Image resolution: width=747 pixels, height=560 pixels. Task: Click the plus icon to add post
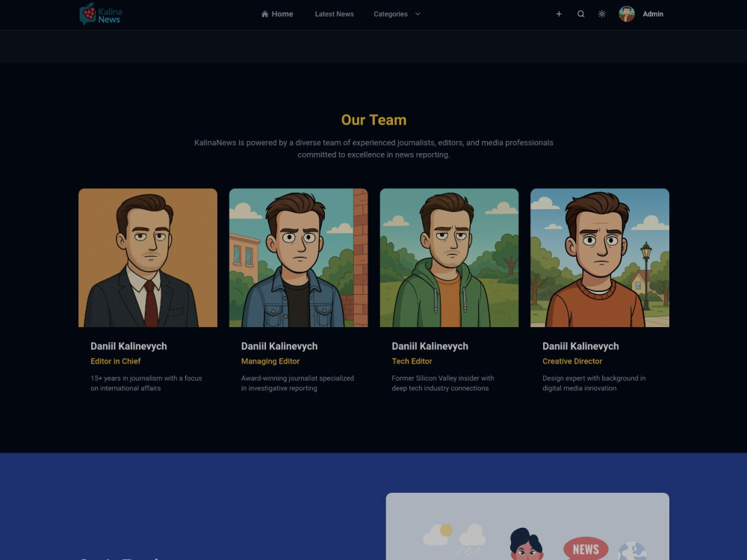[559, 14]
